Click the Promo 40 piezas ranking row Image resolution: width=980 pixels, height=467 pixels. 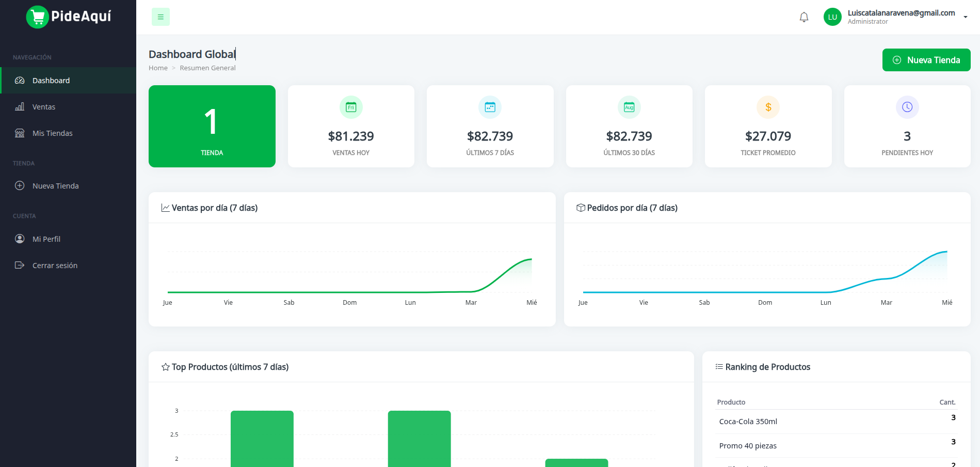(837, 446)
